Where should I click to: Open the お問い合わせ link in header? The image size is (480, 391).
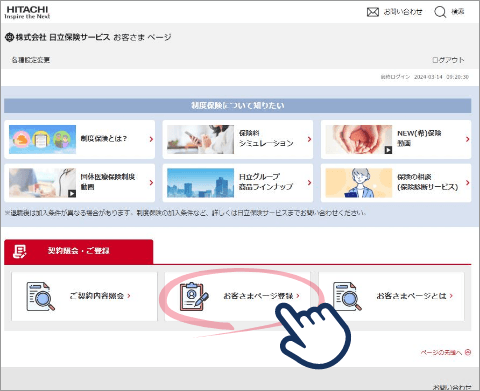[403, 12]
